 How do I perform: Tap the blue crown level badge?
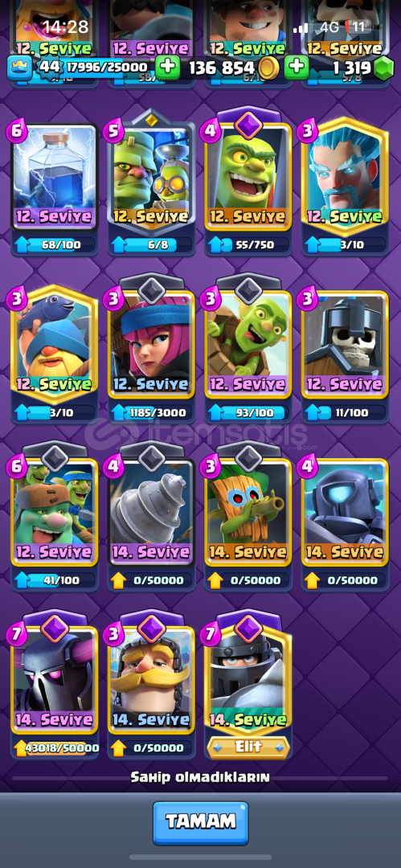point(19,68)
